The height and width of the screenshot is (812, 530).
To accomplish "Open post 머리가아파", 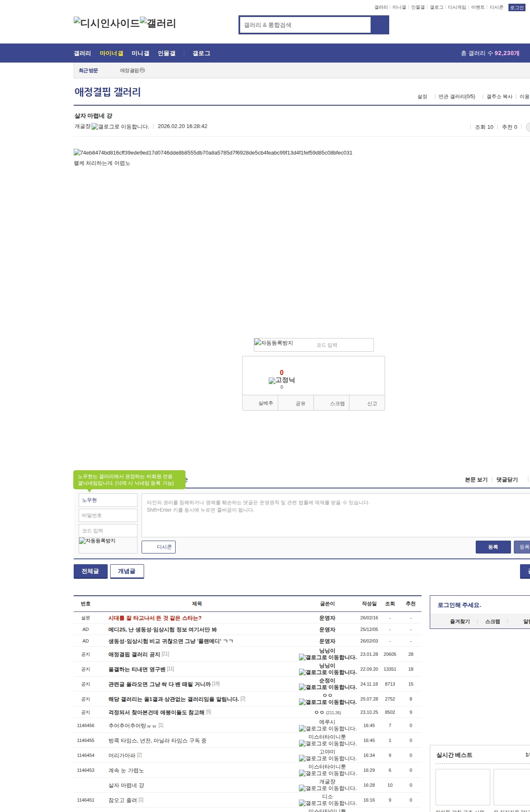I will click(122, 755).
